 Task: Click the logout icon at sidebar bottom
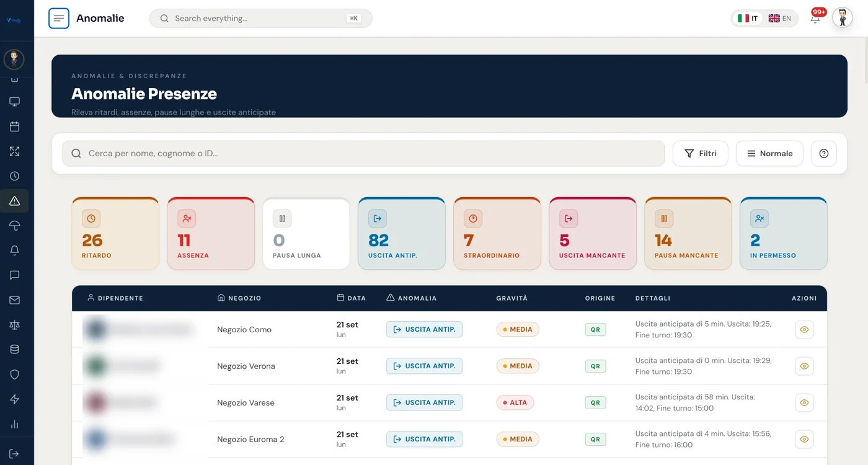[14, 454]
